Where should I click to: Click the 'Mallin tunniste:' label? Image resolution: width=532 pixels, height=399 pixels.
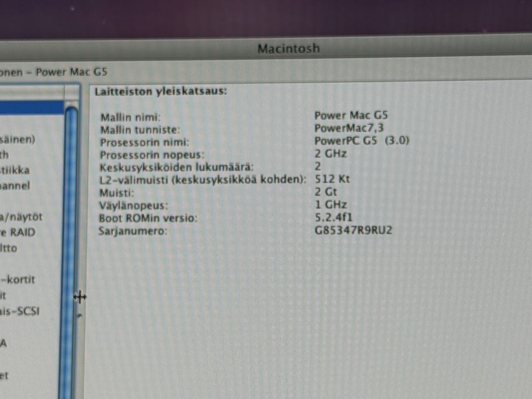pyautogui.click(x=140, y=130)
